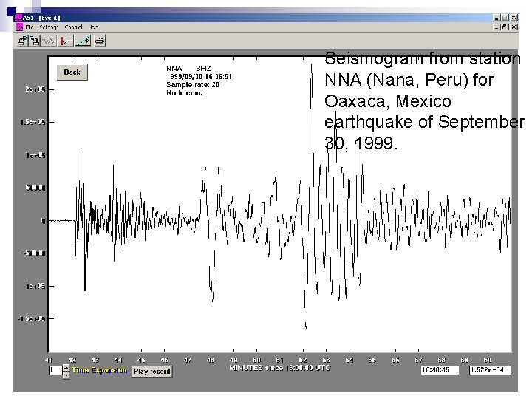Click the Back button
Image resolution: width=532 pixels, height=399 pixels.
point(72,72)
